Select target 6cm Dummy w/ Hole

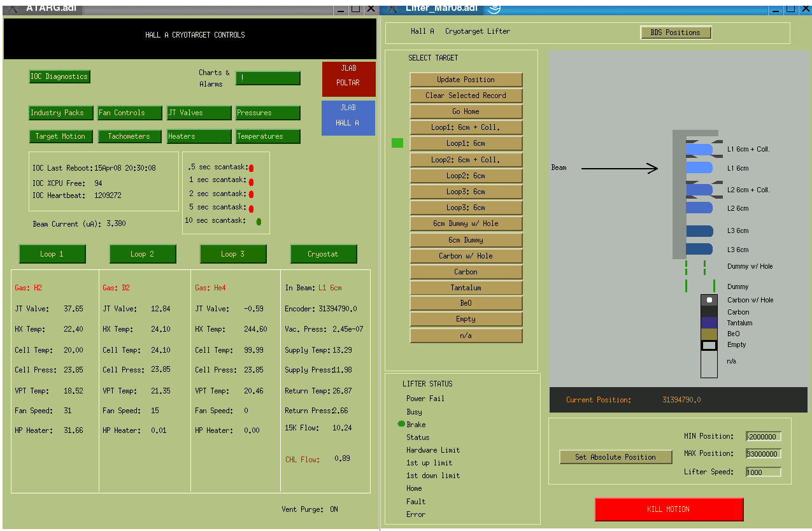point(466,223)
